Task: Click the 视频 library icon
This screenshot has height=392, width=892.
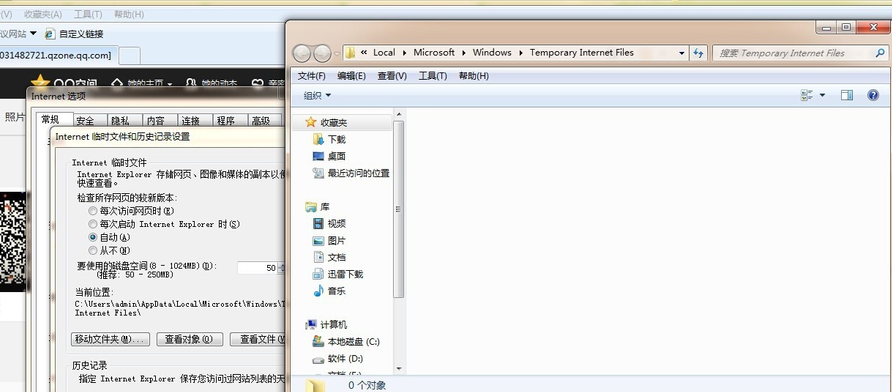Action: (x=319, y=224)
